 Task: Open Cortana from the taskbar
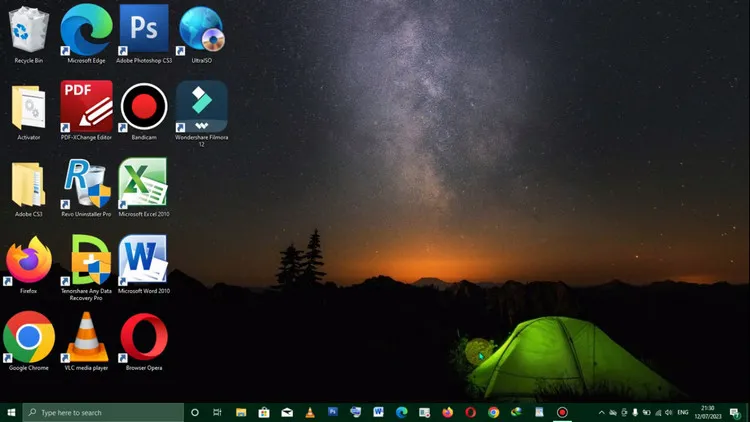coord(195,412)
